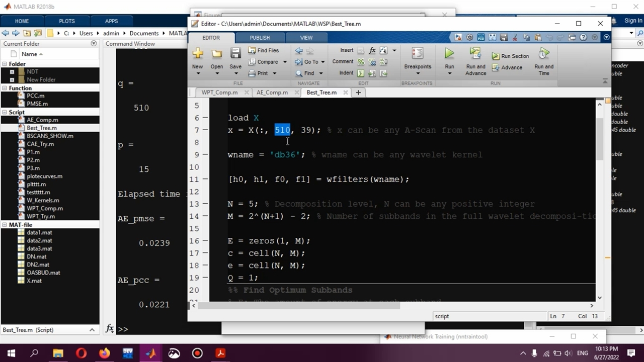
Task: Expand the Go To dropdown menu
Action: pos(323,62)
